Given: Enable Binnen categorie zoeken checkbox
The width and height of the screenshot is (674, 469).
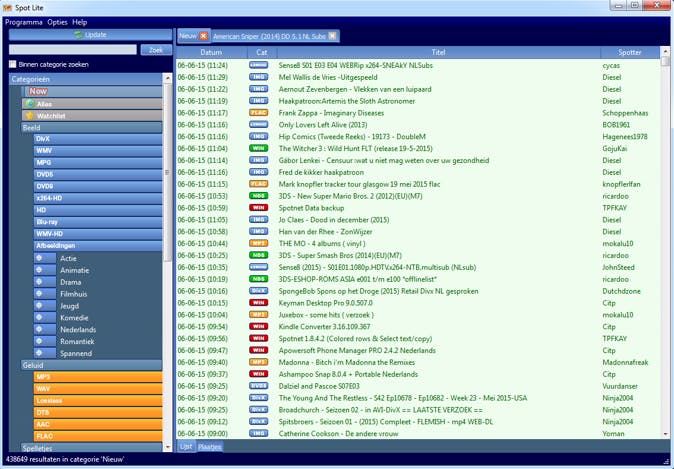Looking at the screenshot, I should click(12, 64).
